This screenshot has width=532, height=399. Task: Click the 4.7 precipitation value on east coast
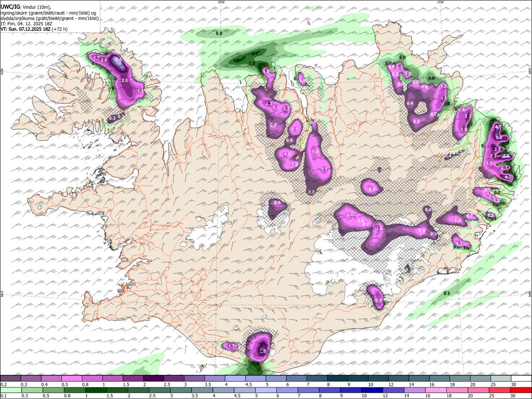pyautogui.click(x=499, y=127)
